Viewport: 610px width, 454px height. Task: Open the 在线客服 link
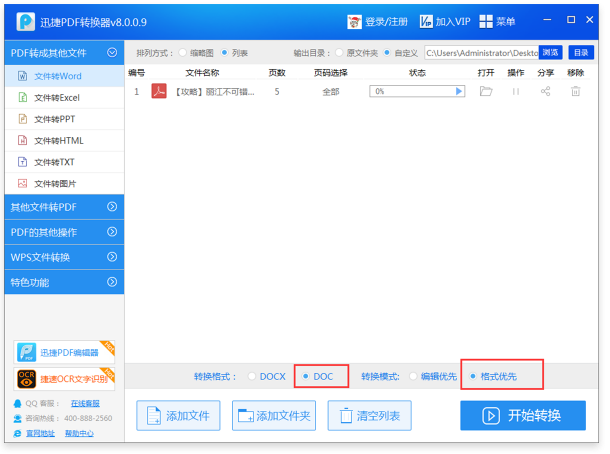85,403
